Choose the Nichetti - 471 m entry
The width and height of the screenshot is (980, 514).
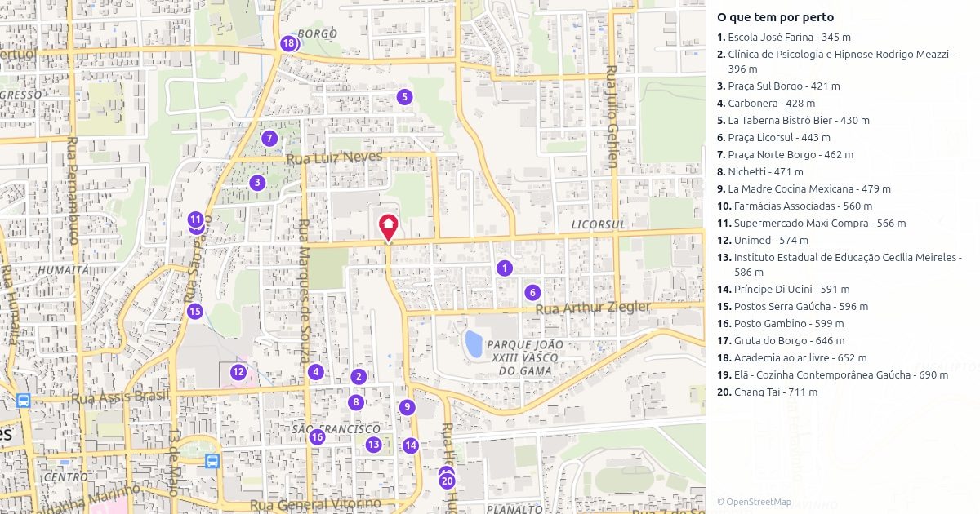tap(760, 172)
